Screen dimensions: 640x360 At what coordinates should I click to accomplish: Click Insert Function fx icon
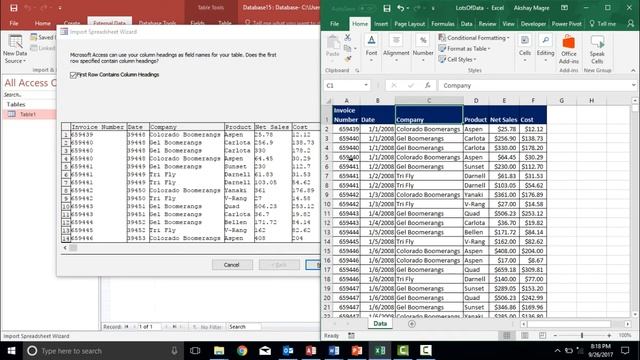pos(427,85)
